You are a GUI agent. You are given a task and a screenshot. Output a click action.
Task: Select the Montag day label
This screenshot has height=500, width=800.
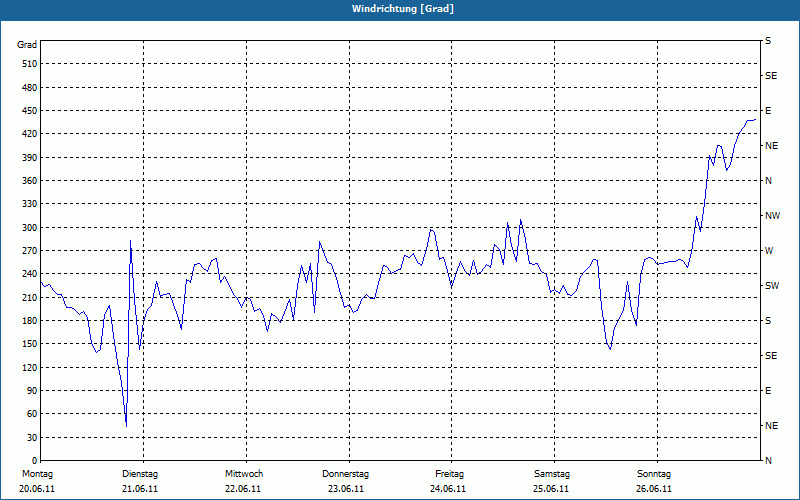(x=37, y=474)
